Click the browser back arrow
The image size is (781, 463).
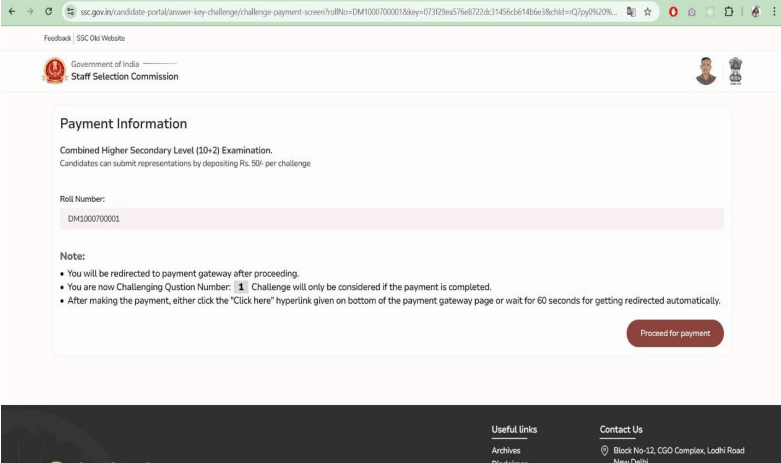pos(10,11)
